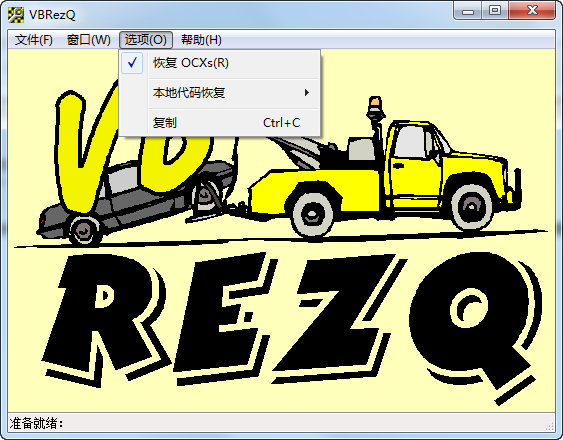Maximize the VBRezQ window
The height and width of the screenshot is (440, 563).
[495, 11]
